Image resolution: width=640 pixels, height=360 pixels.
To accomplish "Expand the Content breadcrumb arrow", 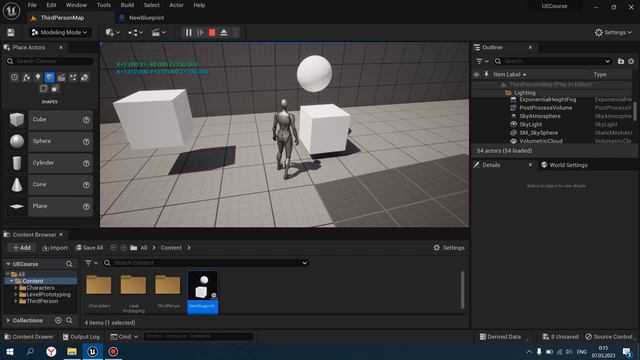I will point(189,248).
